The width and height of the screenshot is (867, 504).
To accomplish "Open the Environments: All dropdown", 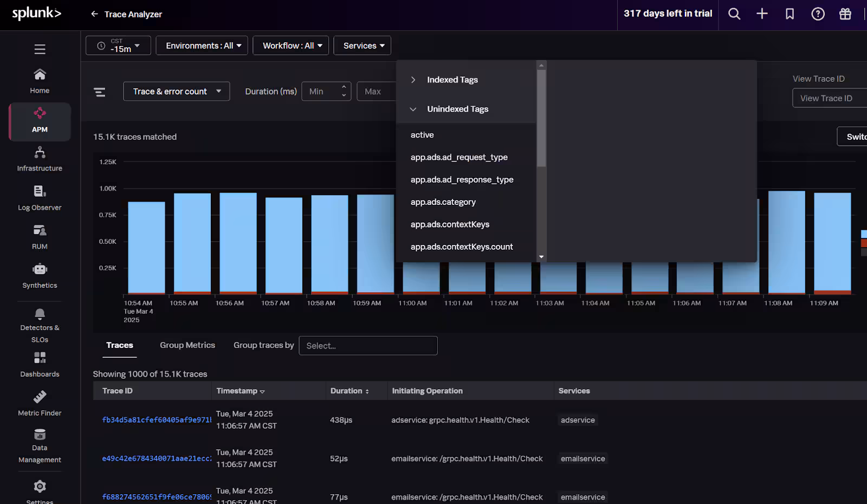I will point(202,46).
